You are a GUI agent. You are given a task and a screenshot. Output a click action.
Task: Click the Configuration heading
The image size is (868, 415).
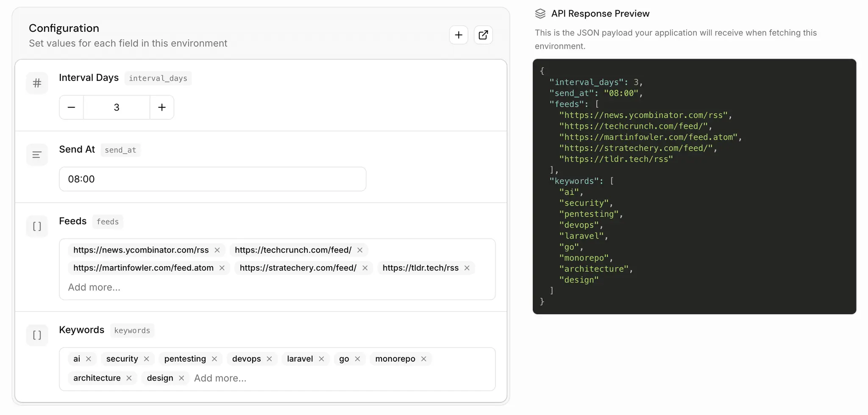64,28
